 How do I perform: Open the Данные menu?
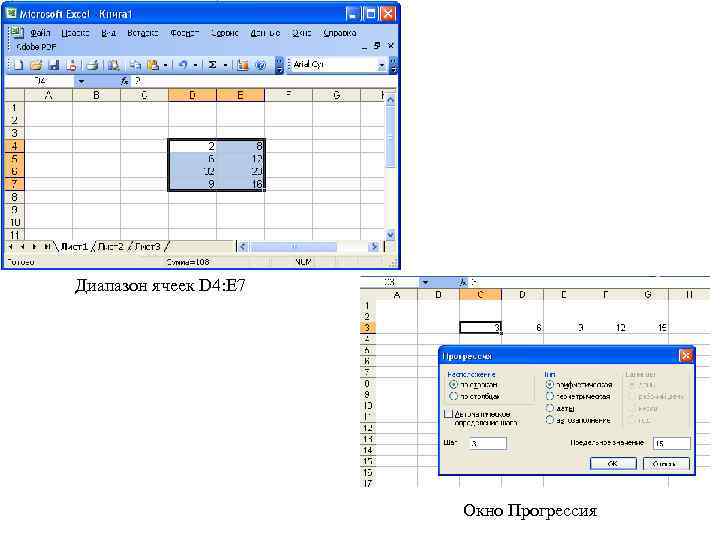pos(265,33)
